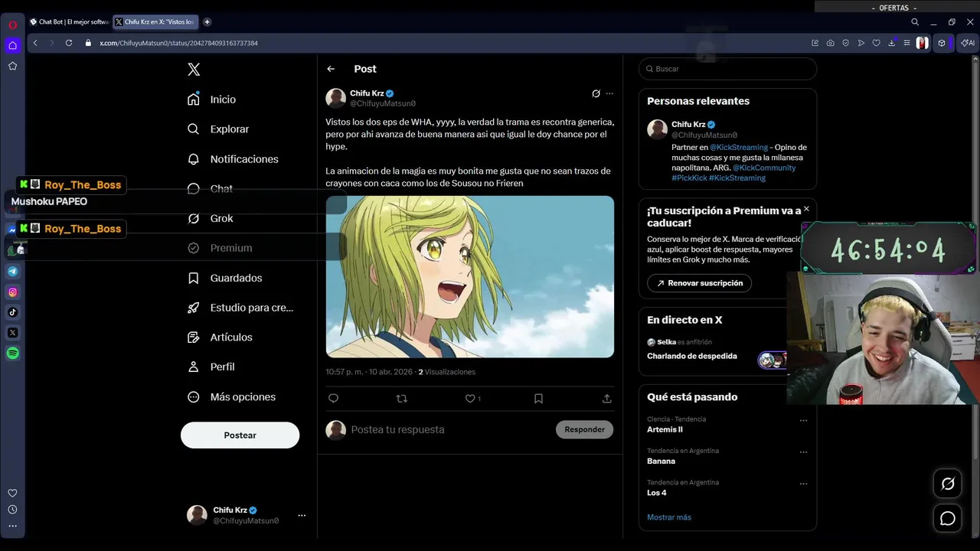Click the Opera snapshot camera icon
This screenshot has height=551, width=980.
tap(831, 43)
